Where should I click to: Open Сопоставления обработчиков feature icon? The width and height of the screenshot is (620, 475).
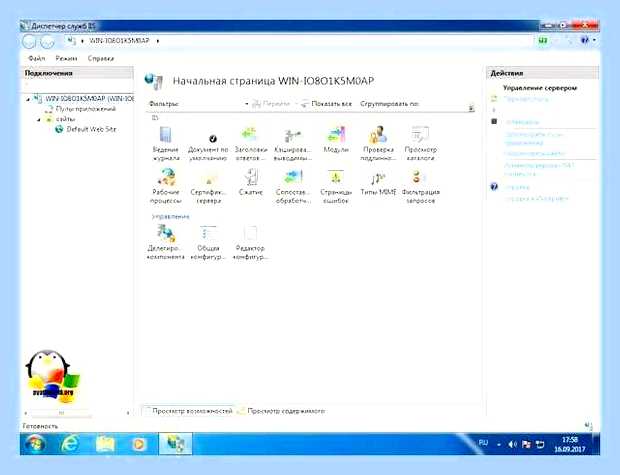tap(293, 185)
